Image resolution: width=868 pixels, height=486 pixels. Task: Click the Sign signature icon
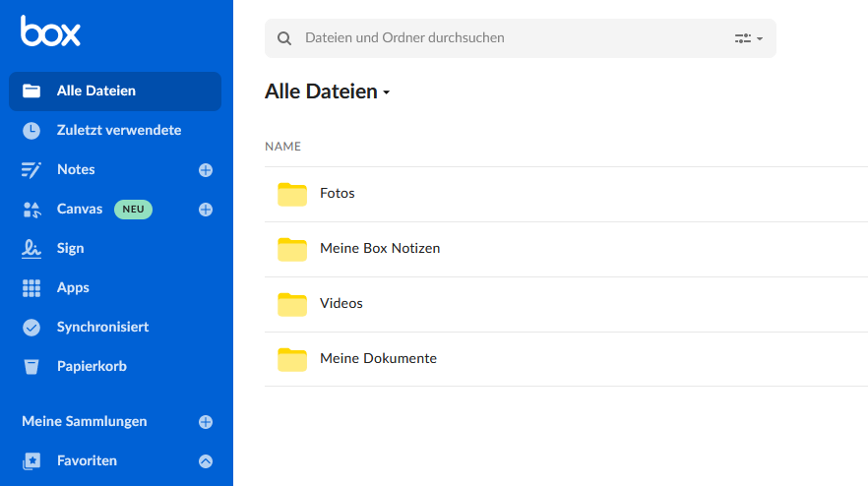tap(31, 249)
